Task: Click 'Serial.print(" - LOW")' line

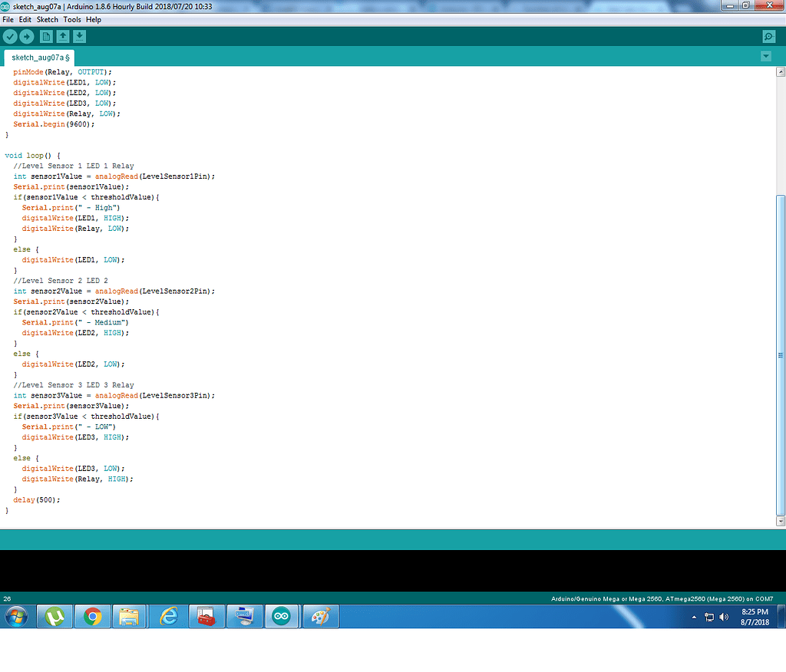Action: coord(68,427)
